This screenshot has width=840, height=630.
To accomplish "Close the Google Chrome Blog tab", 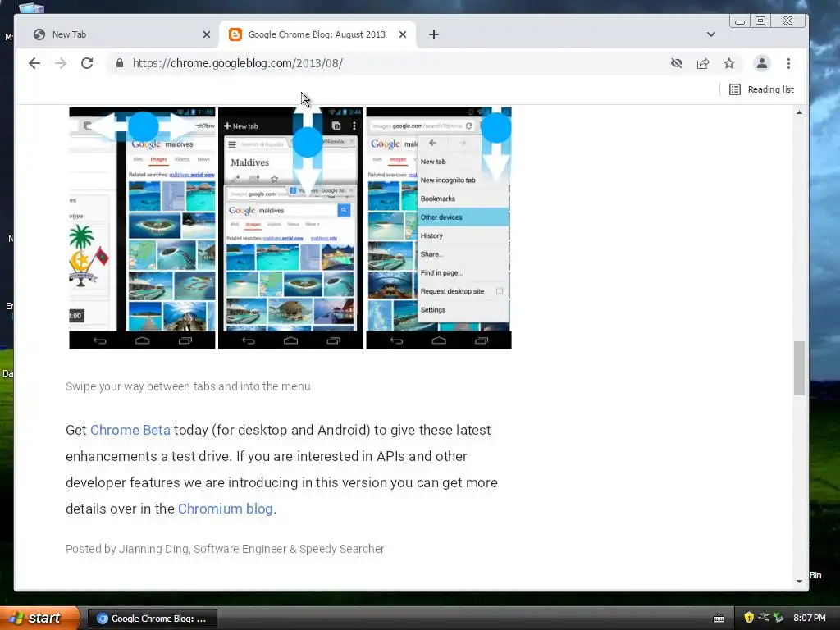I will point(403,34).
